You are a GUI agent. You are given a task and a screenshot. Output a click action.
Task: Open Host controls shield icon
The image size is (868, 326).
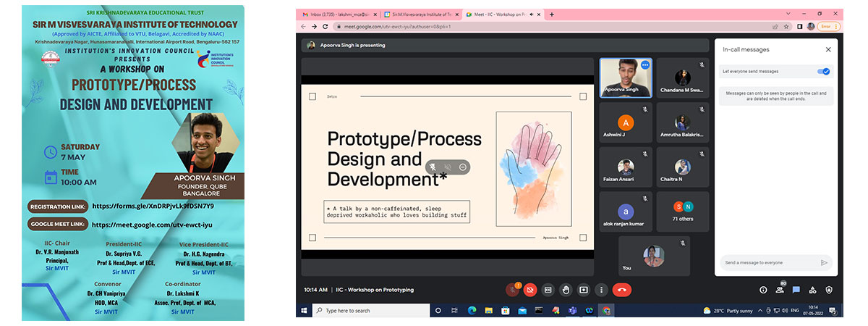click(829, 289)
